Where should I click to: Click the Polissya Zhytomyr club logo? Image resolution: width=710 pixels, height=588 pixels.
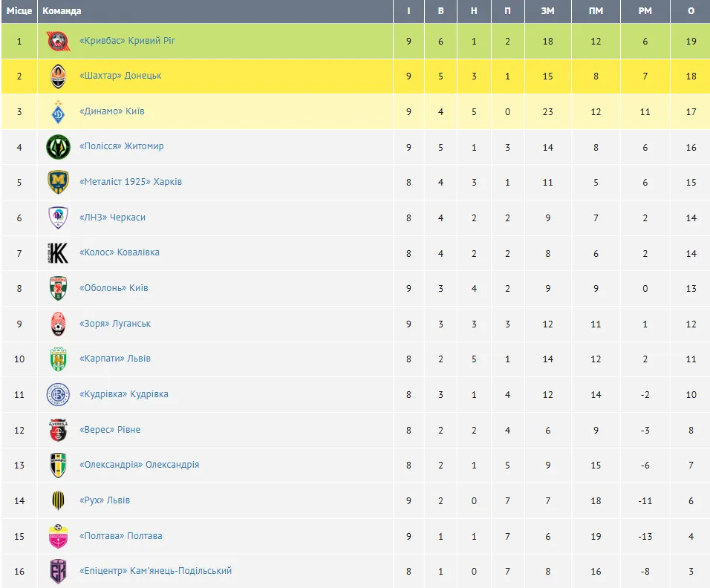(x=58, y=147)
